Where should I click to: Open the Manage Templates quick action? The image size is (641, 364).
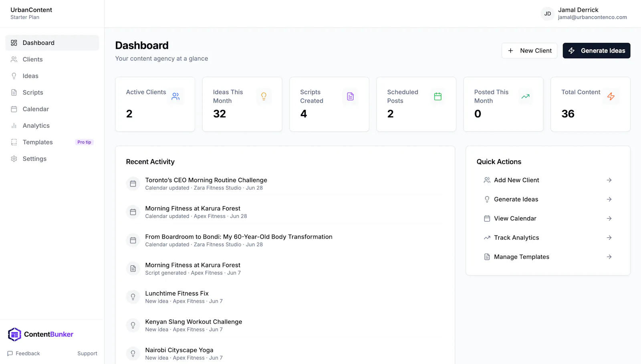point(548,257)
